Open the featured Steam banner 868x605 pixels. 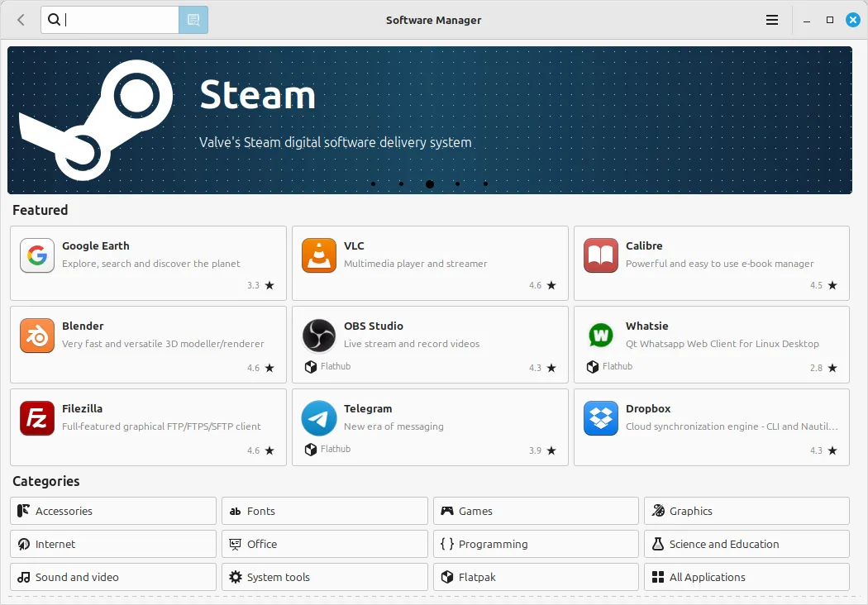[430, 116]
